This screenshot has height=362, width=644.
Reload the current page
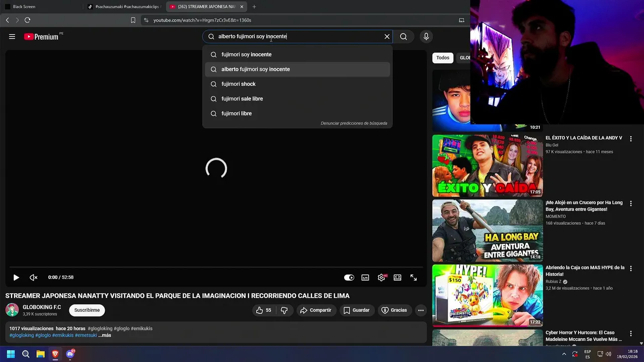(x=28, y=20)
